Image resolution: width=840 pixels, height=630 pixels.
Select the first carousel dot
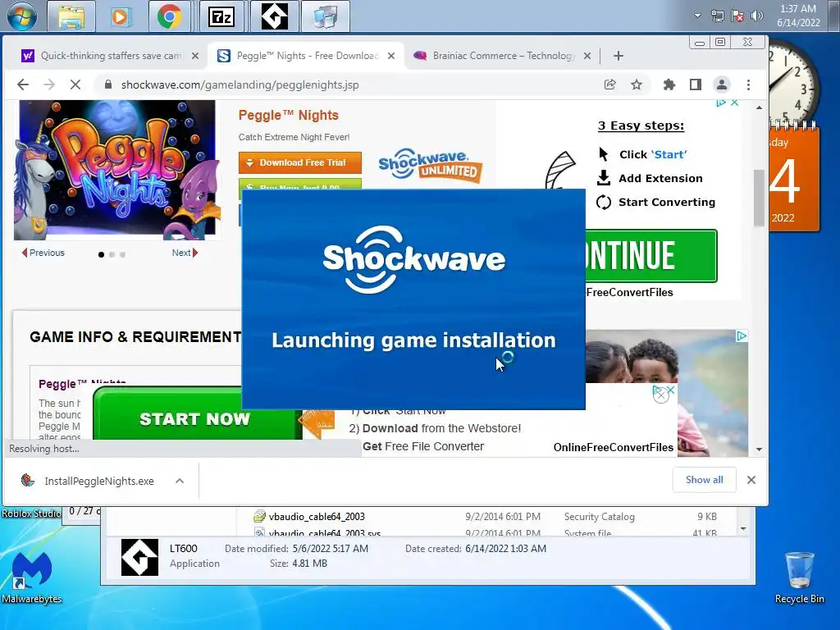[101, 254]
